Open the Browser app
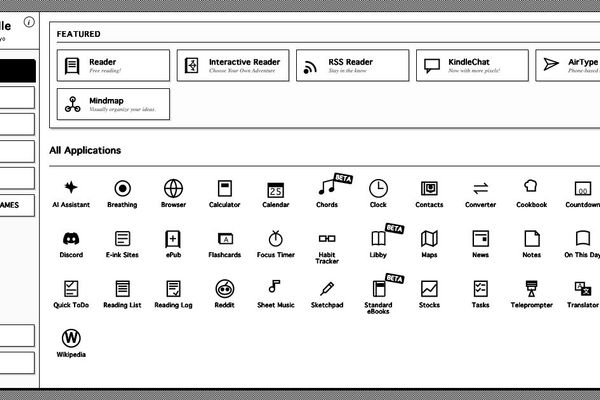Screen dimensions: 600x400 [173, 194]
